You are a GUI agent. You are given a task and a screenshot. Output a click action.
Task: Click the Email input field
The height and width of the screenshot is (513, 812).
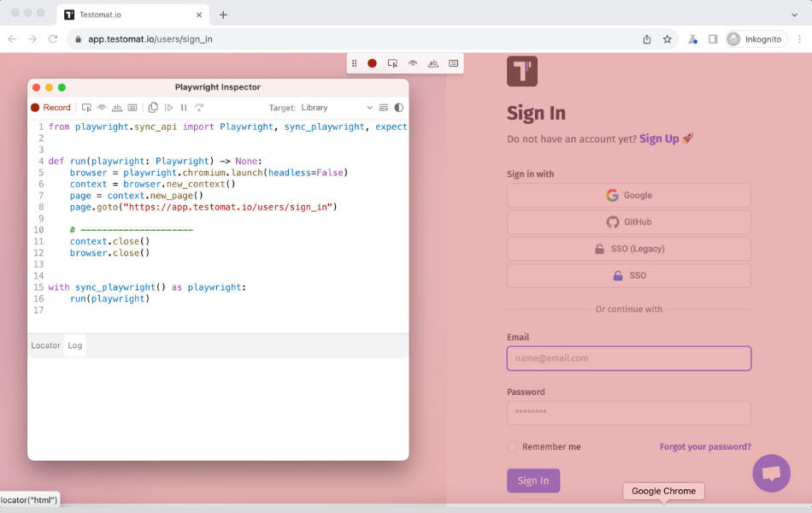pos(628,358)
